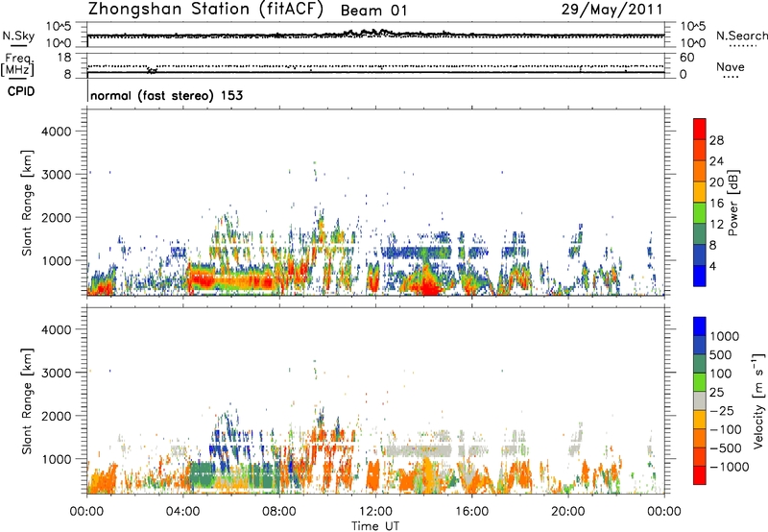Click the '04:00' time axis label

[183, 512]
